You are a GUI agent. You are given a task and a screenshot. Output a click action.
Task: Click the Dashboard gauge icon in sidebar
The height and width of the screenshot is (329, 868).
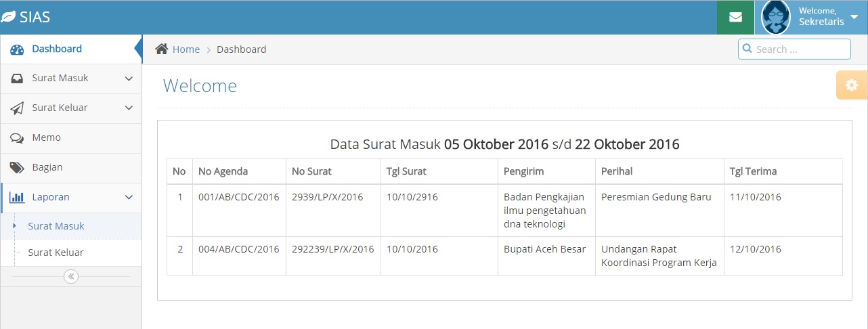tap(17, 49)
